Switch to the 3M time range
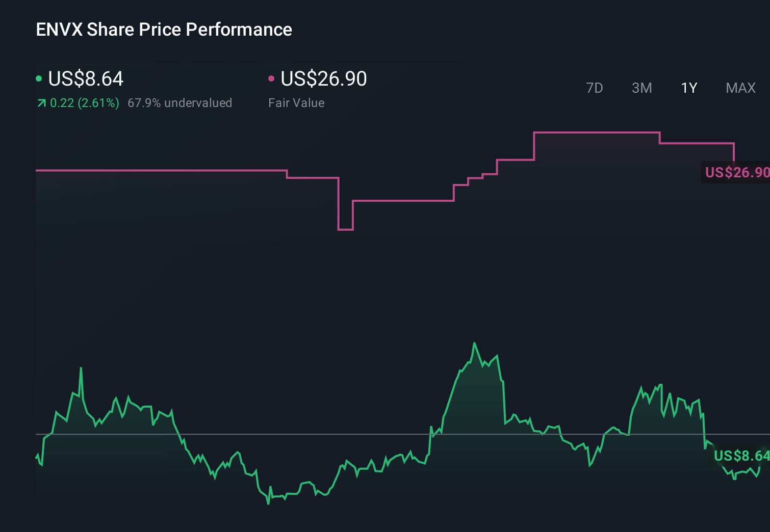The image size is (770, 532). pos(641,88)
